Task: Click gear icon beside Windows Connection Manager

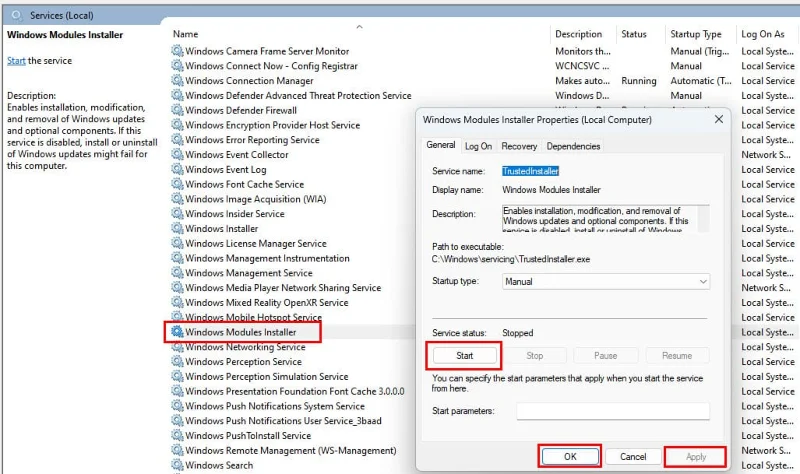Action: point(177,81)
